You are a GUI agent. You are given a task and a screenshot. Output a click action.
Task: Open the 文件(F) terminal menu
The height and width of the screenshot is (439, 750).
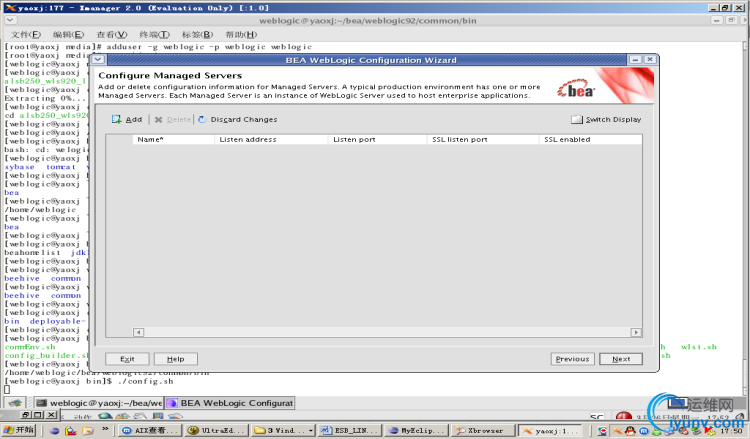[26, 34]
